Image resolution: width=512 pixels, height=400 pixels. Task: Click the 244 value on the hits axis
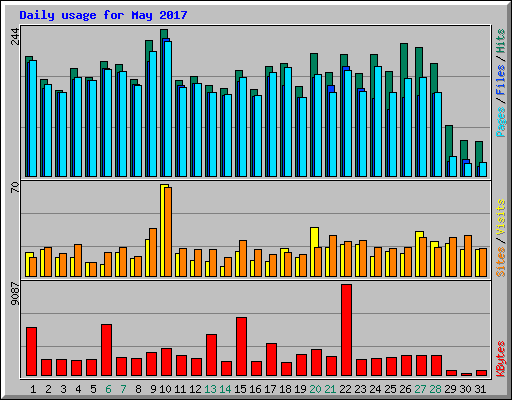point(15,36)
